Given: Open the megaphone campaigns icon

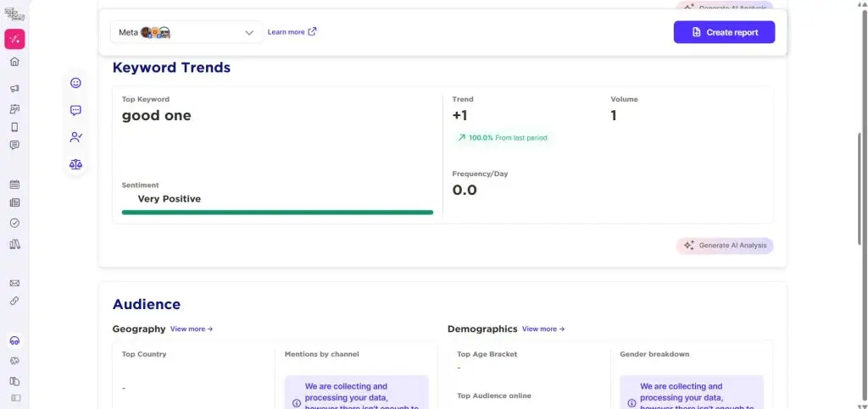Looking at the screenshot, I should [x=15, y=88].
